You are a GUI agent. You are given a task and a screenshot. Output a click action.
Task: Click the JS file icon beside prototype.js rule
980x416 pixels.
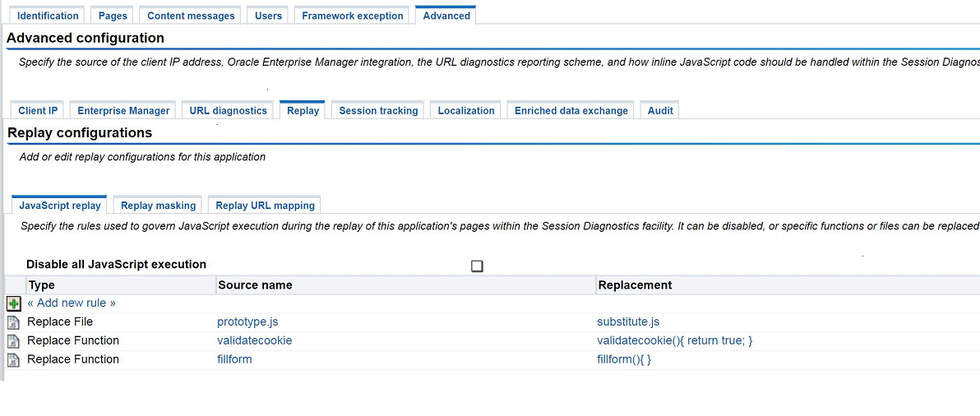(13, 322)
